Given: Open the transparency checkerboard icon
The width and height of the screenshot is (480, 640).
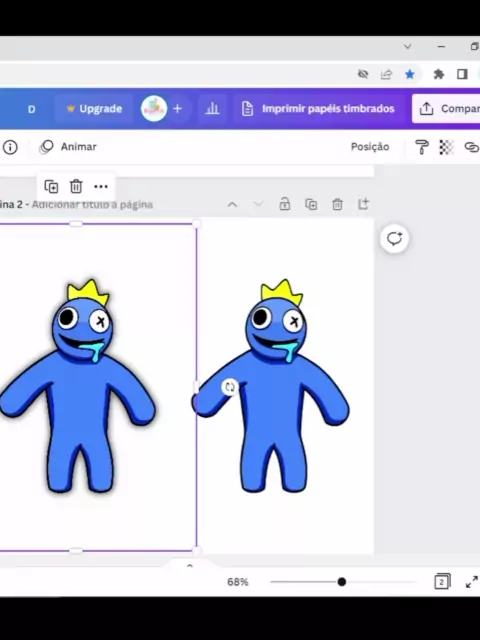Looking at the screenshot, I should click(446, 147).
